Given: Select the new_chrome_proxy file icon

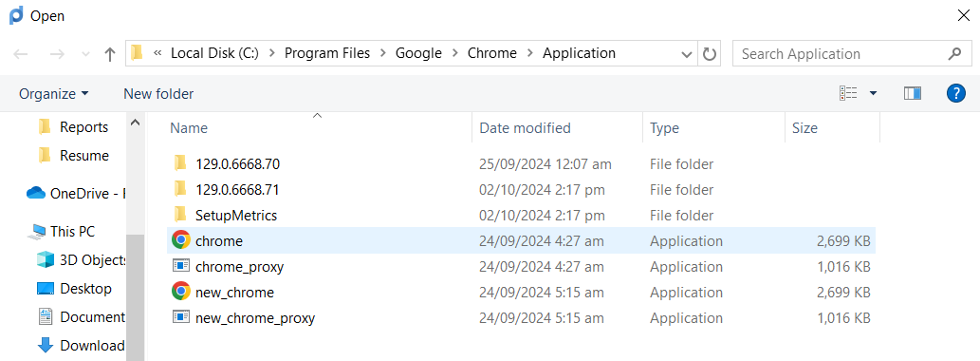Looking at the screenshot, I should [180, 317].
